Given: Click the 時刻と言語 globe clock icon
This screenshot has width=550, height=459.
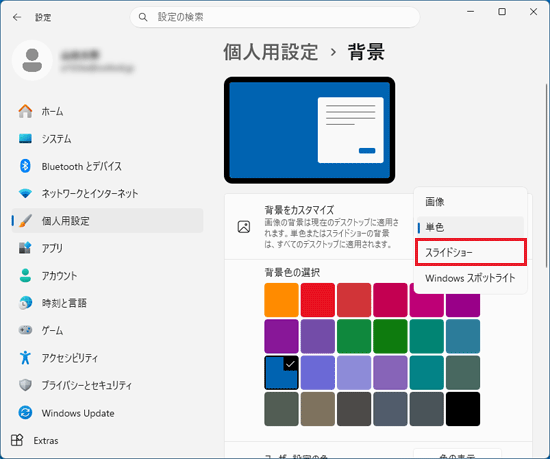Looking at the screenshot, I should [x=25, y=303].
